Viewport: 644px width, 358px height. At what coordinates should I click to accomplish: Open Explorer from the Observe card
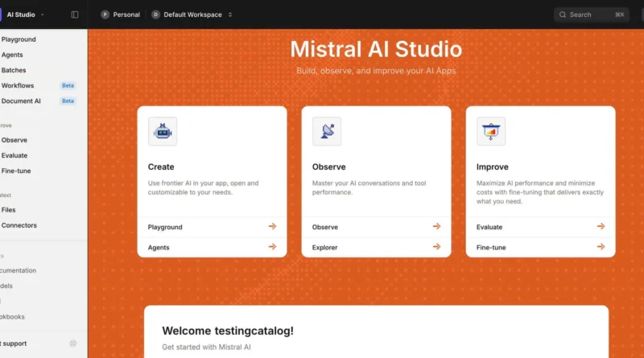376,247
